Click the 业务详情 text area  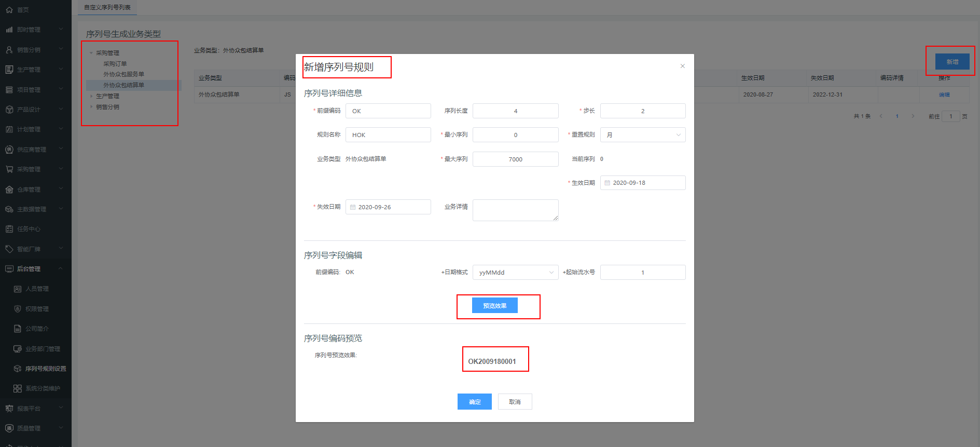point(515,210)
